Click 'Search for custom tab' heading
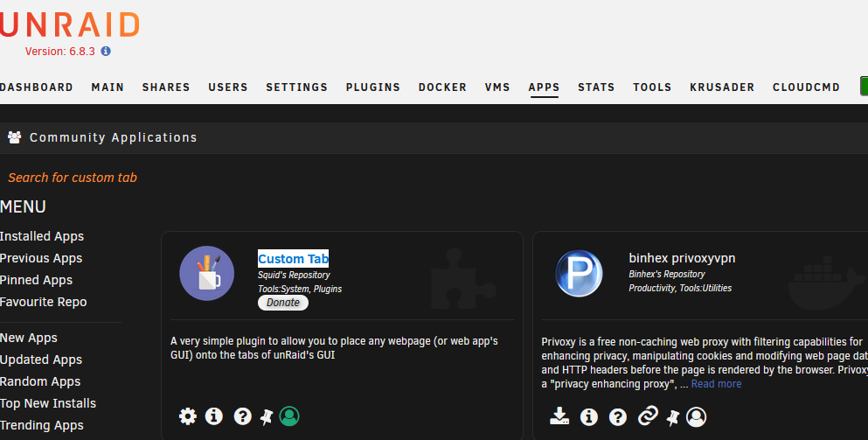Image resolution: width=868 pixels, height=440 pixels. click(73, 178)
